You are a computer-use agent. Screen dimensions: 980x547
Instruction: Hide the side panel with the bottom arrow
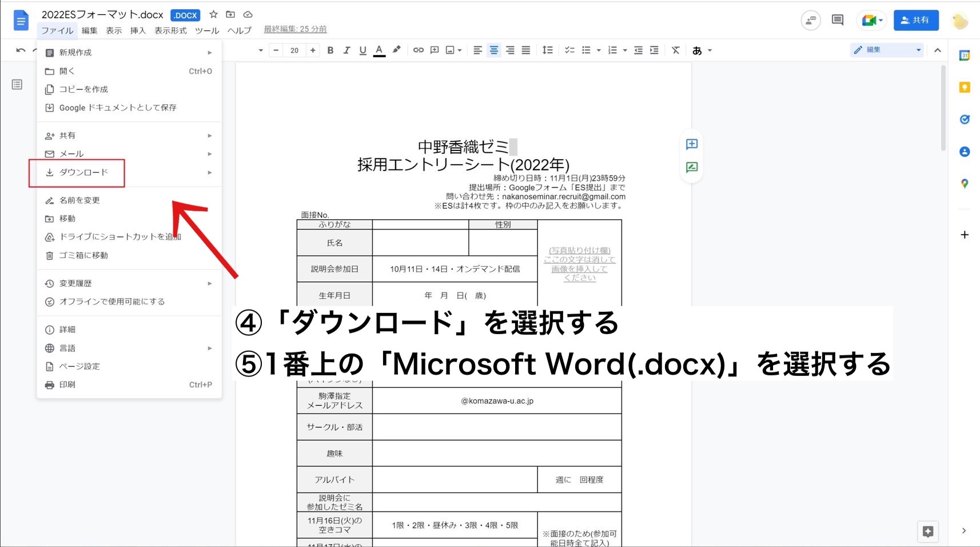point(964,531)
